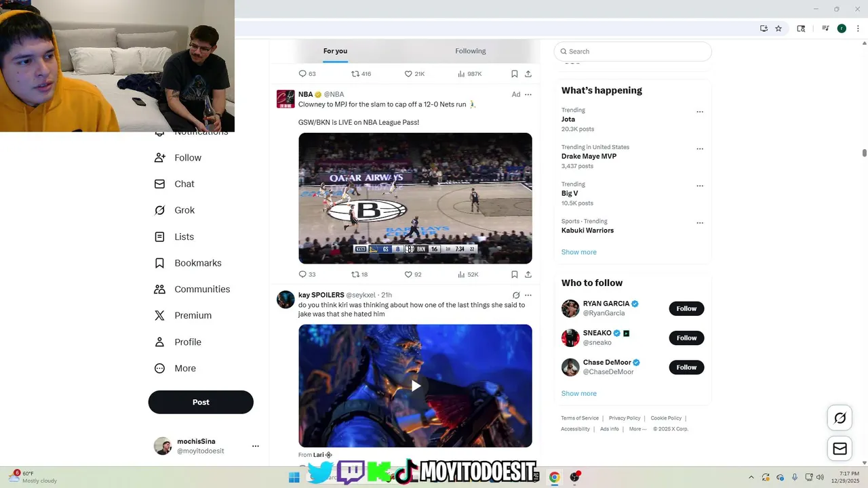The height and width of the screenshot is (488, 868).
Task: Open the floating Grok button
Action: [840, 418]
